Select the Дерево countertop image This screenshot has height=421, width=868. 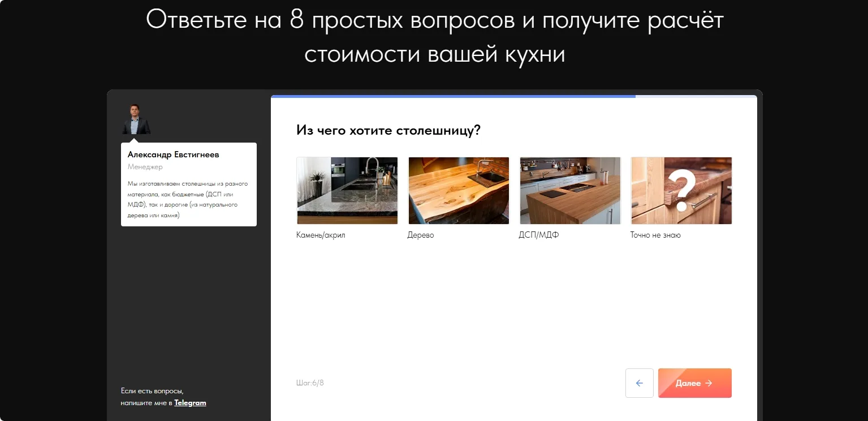pyautogui.click(x=459, y=191)
